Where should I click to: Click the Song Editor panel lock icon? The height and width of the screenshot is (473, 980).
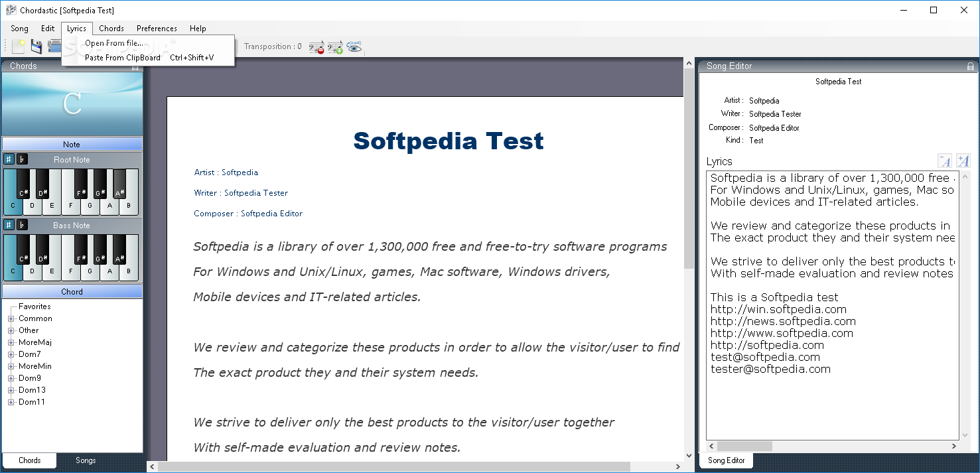(970, 66)
